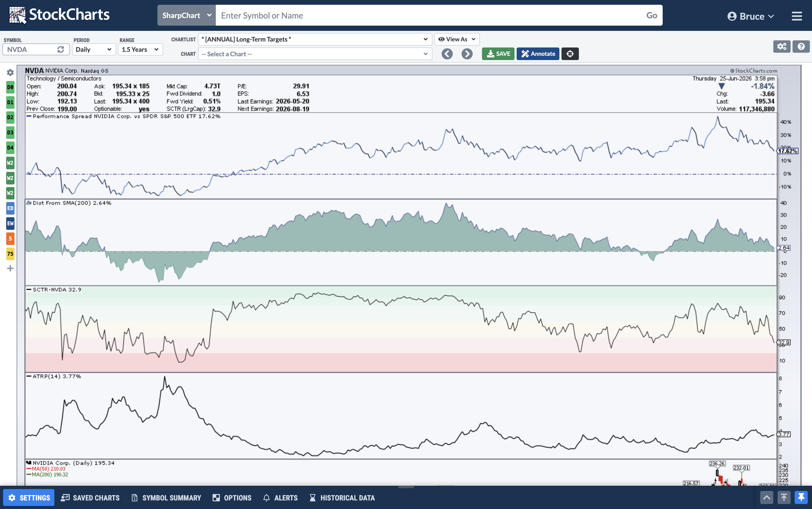The height and width of the screenshot is (509, 812).
Task: Click the Volume 117,346,880 value
Action: click(x=756, y=109)
